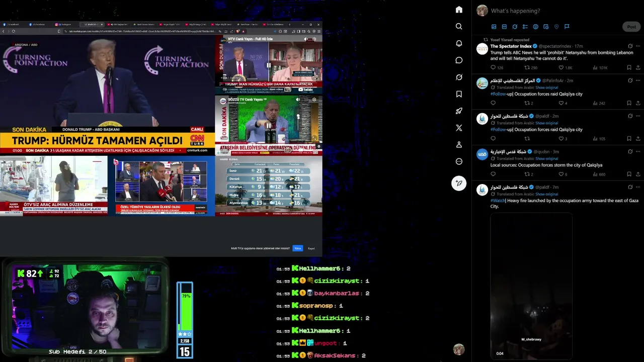Screen dimensions: 644x362
Task: Open Grok icon in X sidebar
Action: [459, 77]
